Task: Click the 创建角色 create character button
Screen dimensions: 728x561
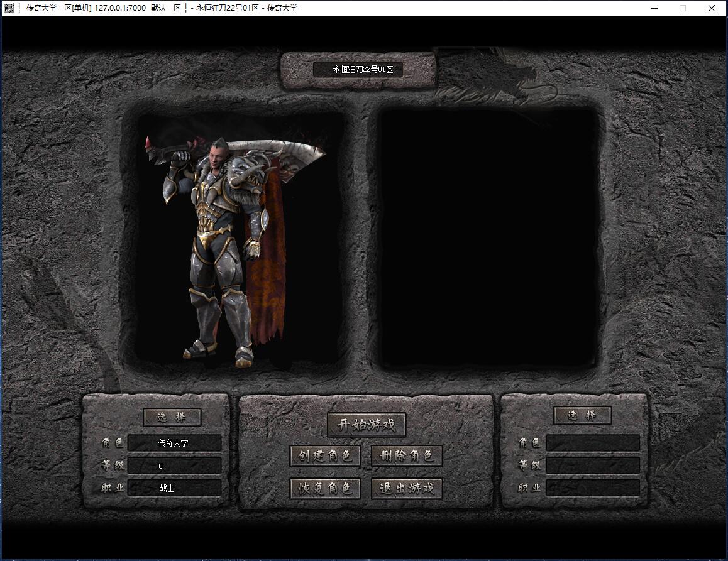Action: point(325,455)
